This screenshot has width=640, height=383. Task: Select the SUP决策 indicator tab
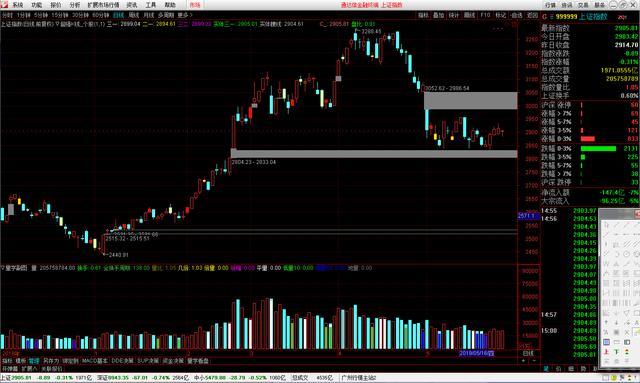pyautogui.click(x=148, y=361)
